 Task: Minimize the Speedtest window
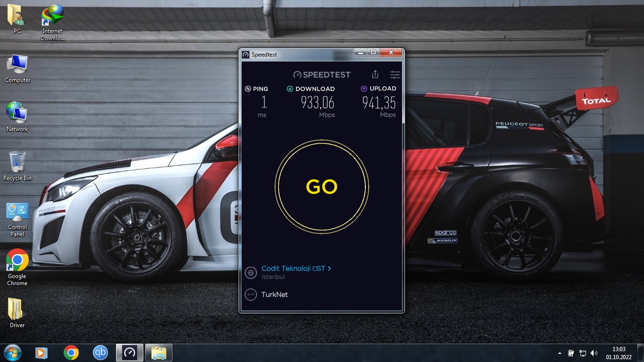pos(361,52)
